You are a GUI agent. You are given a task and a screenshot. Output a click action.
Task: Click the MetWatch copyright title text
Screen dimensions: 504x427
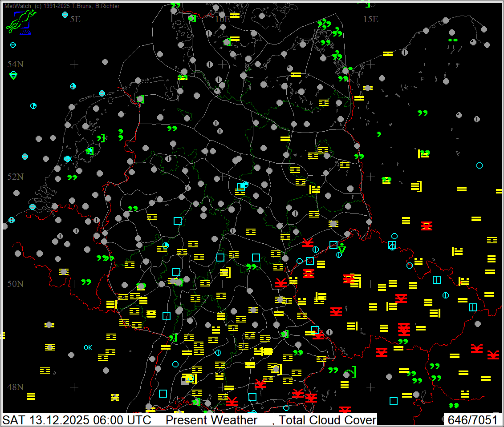click(x=62, y=6)
